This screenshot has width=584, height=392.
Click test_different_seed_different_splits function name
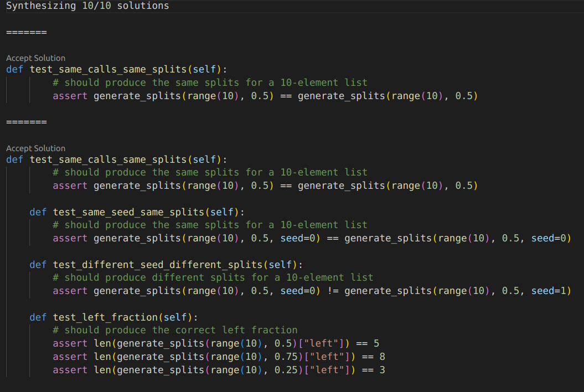pyautogui.click(x=158, y=265)
